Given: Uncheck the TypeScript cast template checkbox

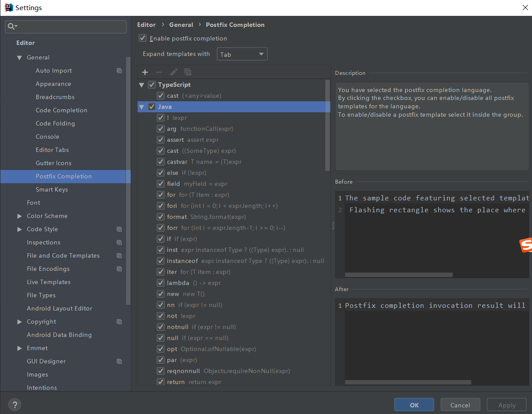Looking at the screenshot, I should (x=160, y=96).
